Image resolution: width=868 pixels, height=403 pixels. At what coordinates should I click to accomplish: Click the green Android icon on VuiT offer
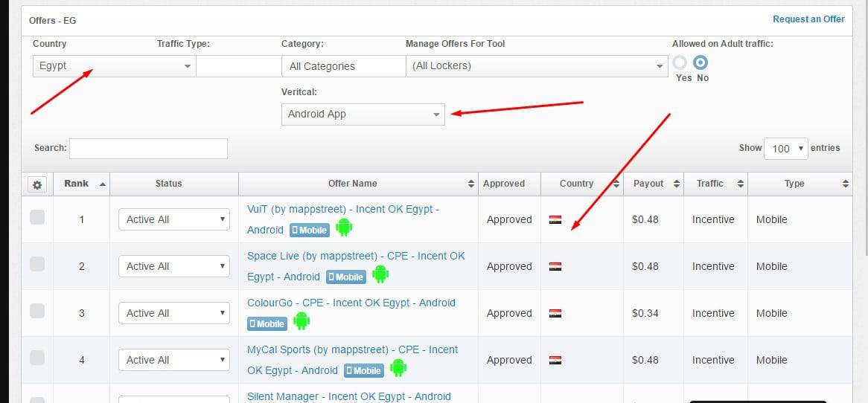point(343,228)
